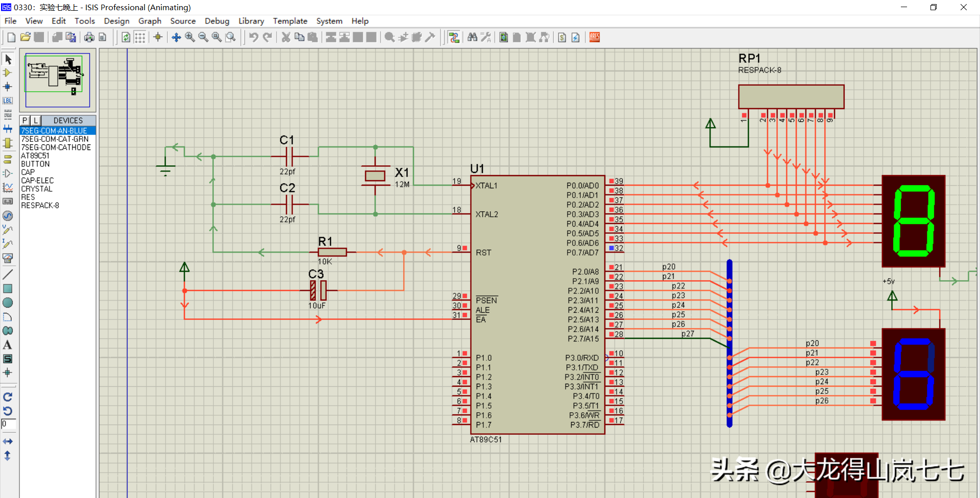Click the Open Design folder icon

(x=25, y=37)
